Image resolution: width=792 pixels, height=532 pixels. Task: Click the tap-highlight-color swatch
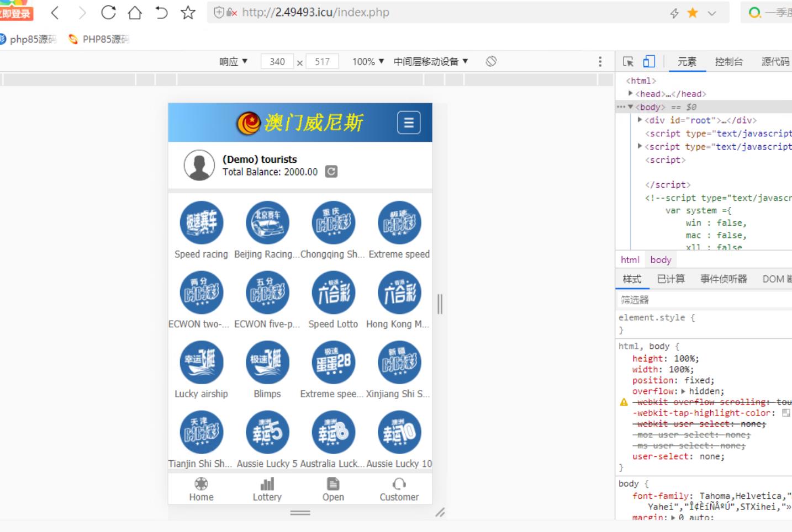(786, 413)
